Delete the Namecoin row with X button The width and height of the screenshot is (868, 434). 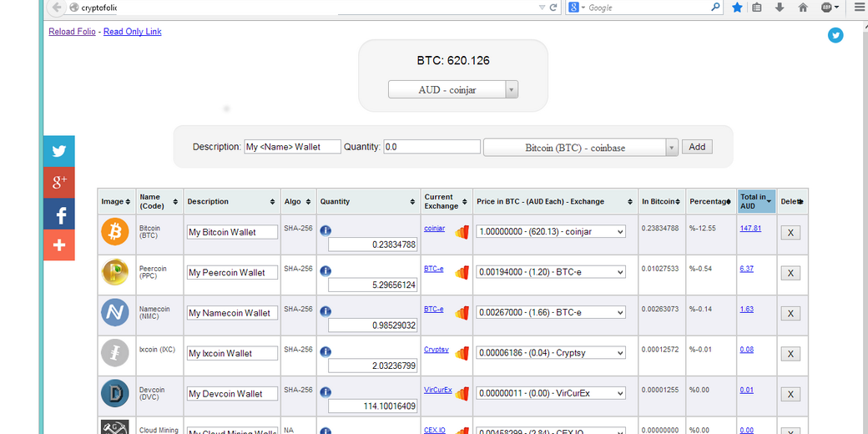[790, 313]
